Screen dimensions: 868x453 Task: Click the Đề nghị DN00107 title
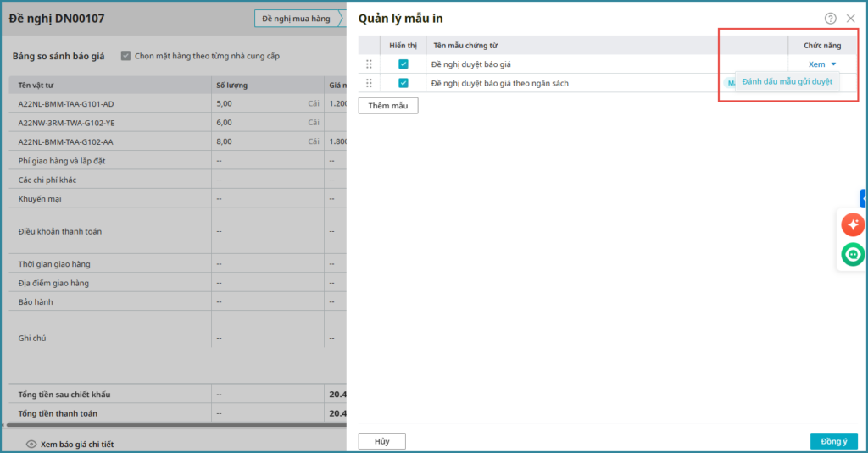coord(57,19)
